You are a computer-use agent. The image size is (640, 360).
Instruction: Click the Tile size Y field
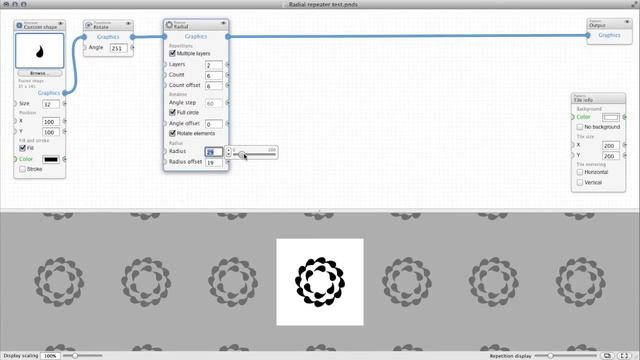coord(611,156)
